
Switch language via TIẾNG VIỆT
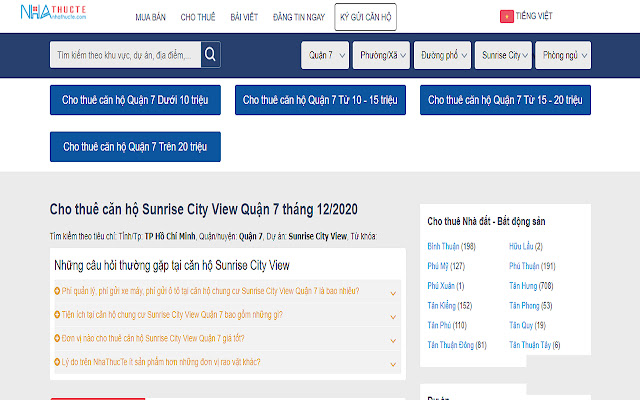click(x=533, y=16)
